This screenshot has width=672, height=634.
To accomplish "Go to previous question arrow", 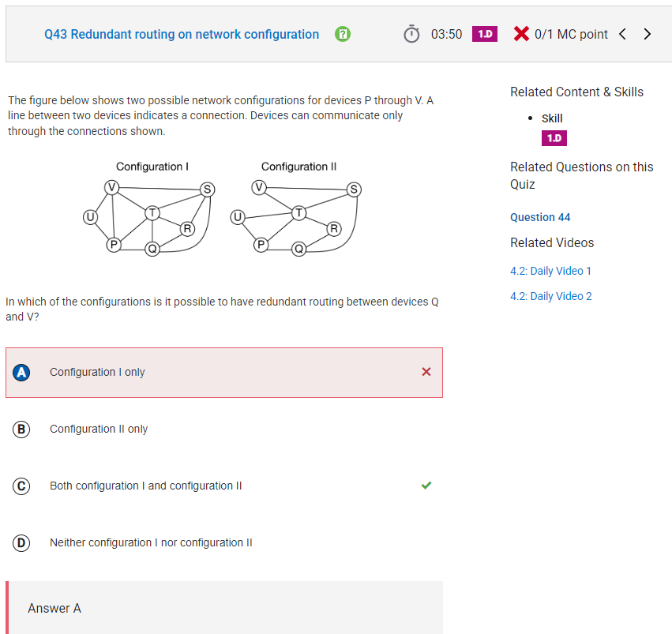I will point(623,34).
